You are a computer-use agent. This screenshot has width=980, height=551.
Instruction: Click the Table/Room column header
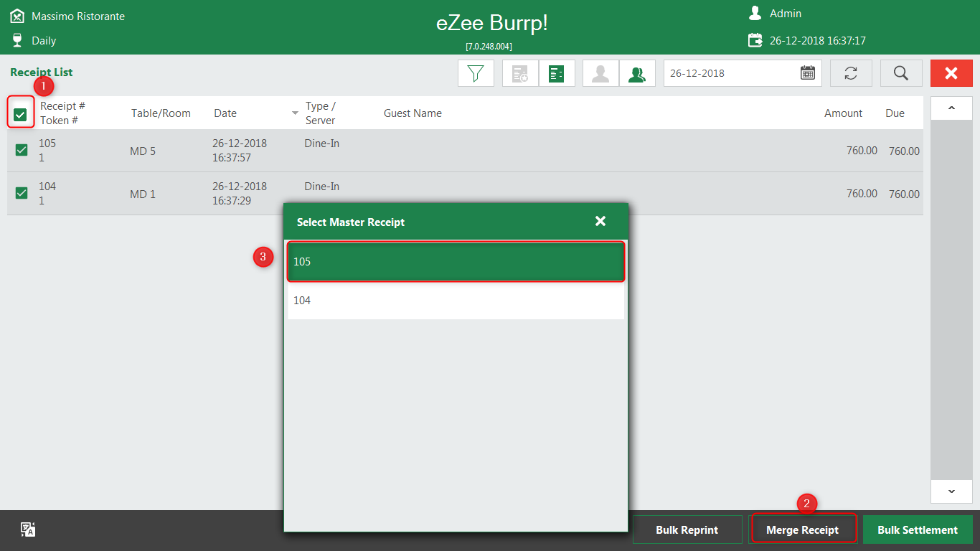pos(161,113)
